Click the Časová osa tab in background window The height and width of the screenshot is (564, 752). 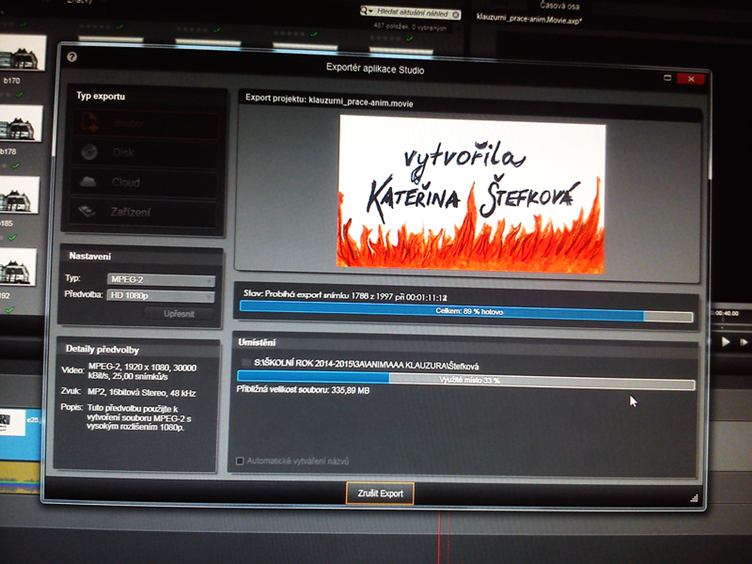pyautogui.click(x=559, y=6)
